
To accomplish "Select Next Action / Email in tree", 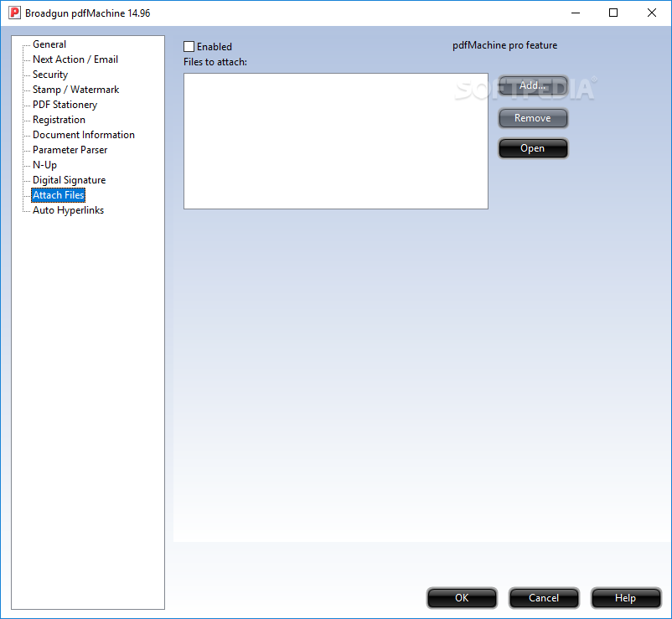I will click(x=75, y=59).
